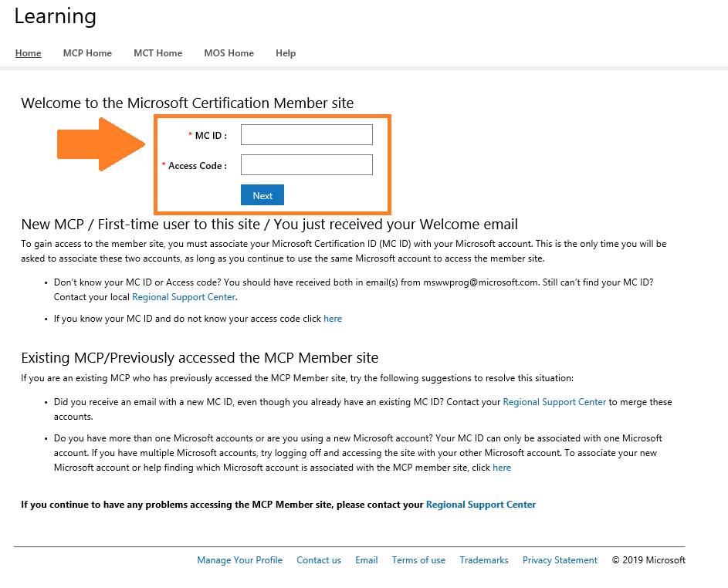Select the 'MC ID :' field label
The image size is (728, 588).
click(x=211, y=136)
